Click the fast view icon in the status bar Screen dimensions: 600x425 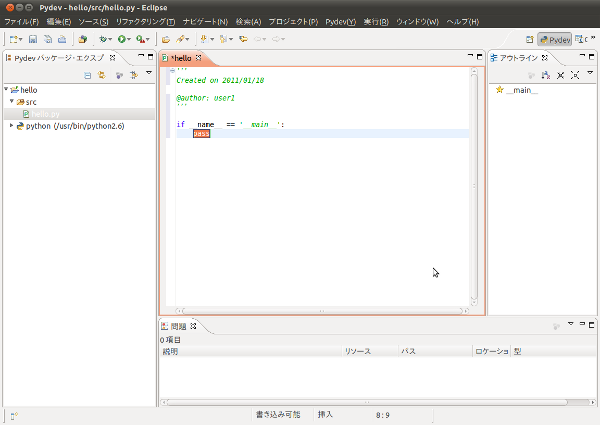[14, 416]
